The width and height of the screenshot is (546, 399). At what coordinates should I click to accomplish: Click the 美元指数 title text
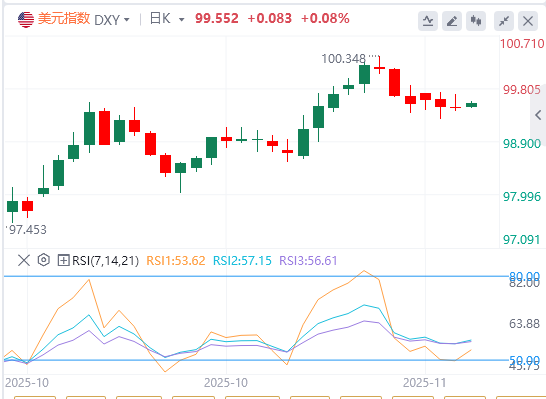[x=64, y=18]
